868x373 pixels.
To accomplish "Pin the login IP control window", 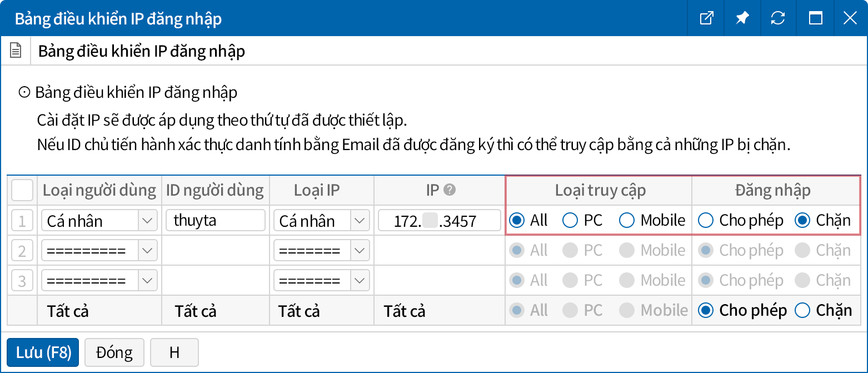I will click(x=742, y=18).
